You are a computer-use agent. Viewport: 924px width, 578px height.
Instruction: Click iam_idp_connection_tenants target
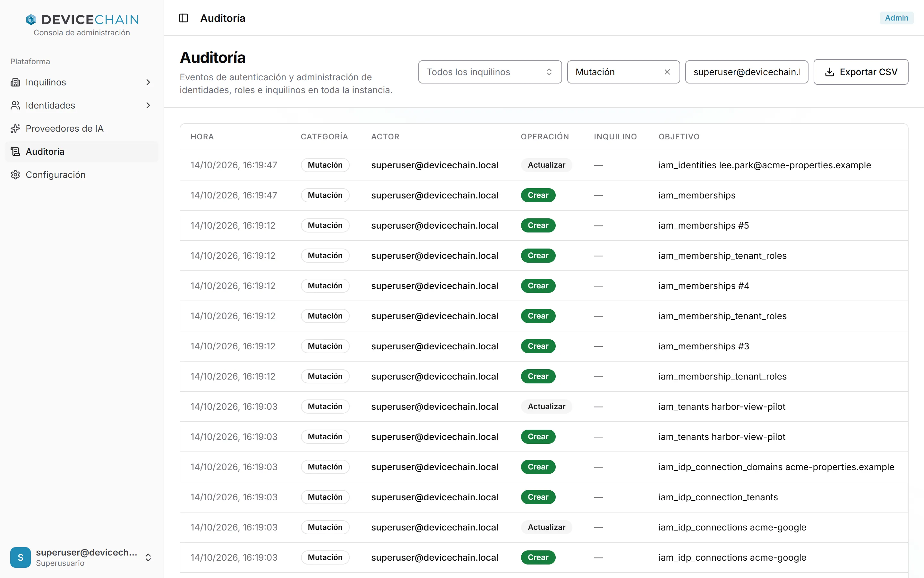click(x=718, y=497)
